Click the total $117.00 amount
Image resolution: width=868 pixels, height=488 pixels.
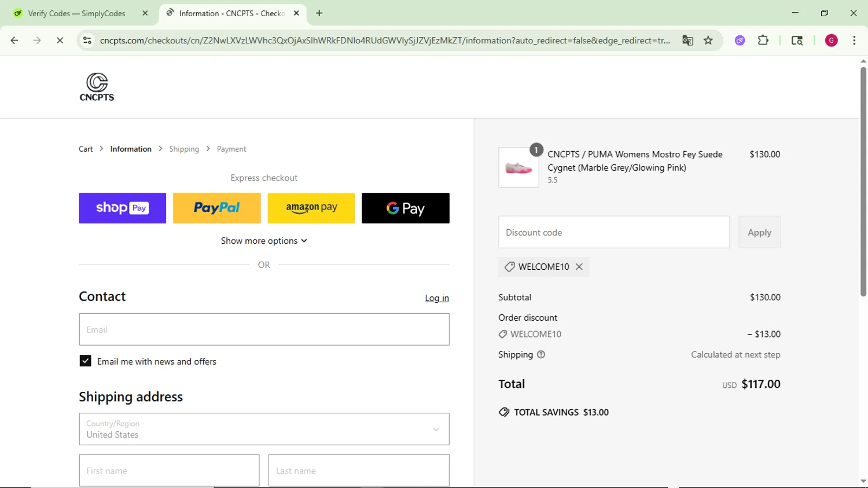pyautogui.click(x=761, y=384)
